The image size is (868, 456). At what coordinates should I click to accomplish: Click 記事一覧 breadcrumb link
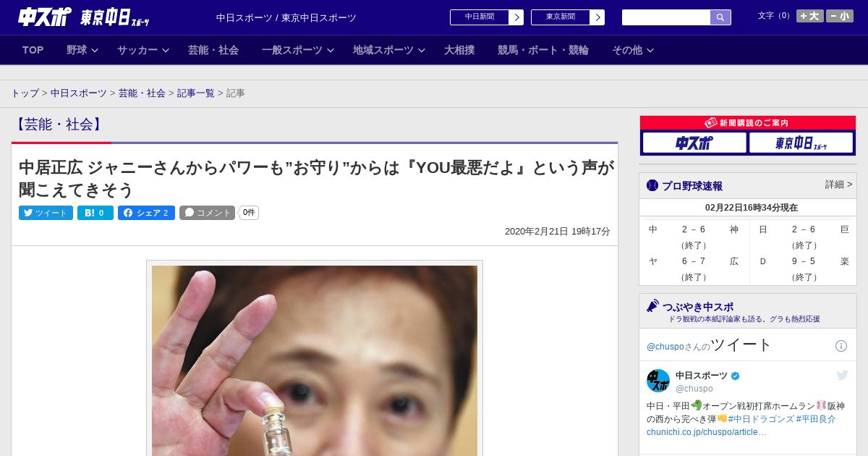coord(196,93)
